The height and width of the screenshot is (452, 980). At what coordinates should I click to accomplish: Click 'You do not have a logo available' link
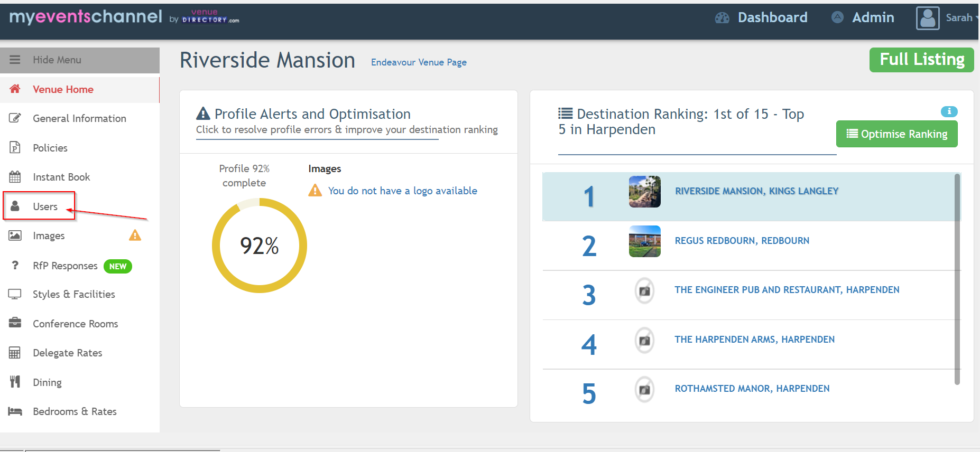(x=402, y=191)
